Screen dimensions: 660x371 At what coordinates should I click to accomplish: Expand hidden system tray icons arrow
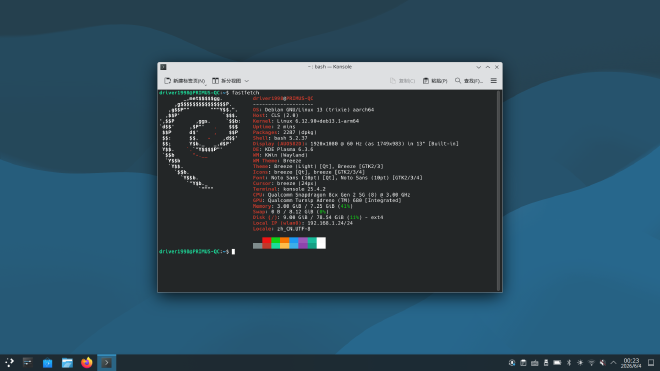pyautogui.click(x=614, y=363)
